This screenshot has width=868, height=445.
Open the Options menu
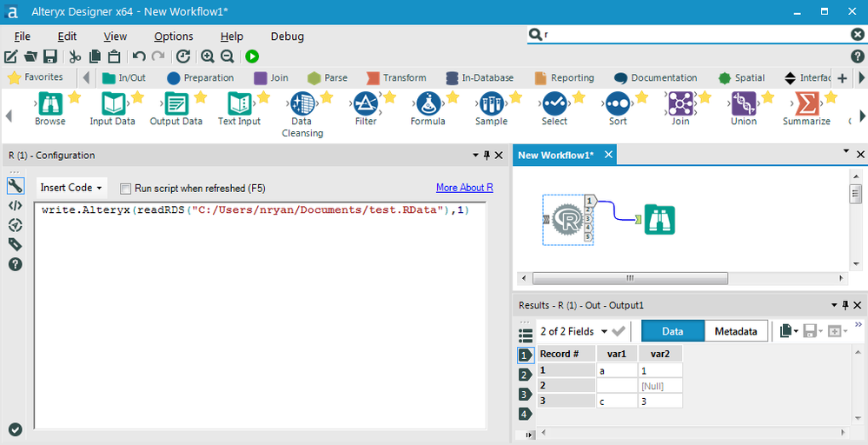click(174, 37)
